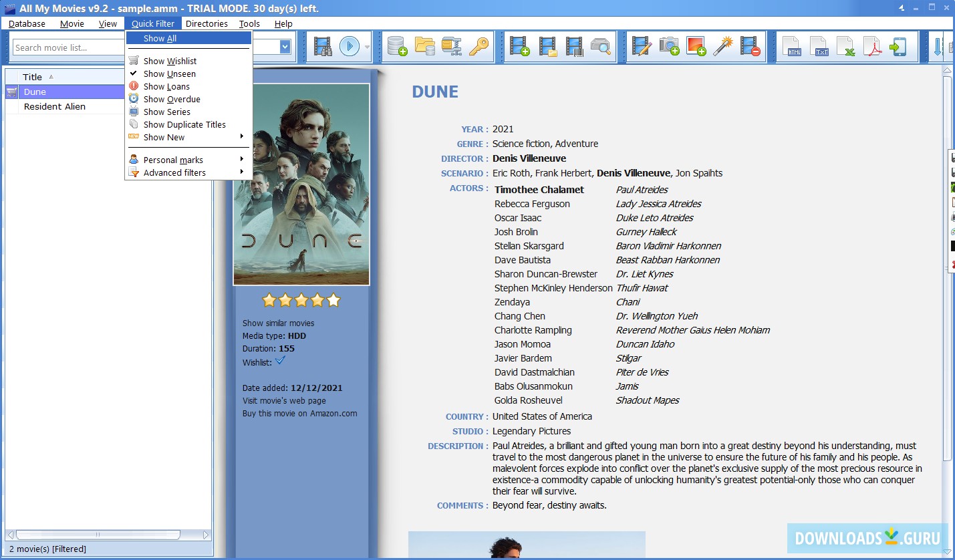
Task: Select the Show Wishlist filter
Action: click(188, 61)
